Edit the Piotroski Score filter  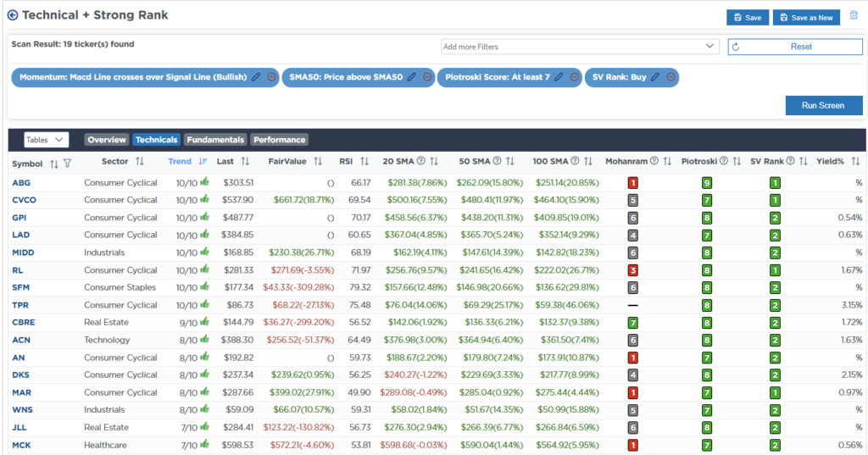pyautogui.click(x=559, y=77)
